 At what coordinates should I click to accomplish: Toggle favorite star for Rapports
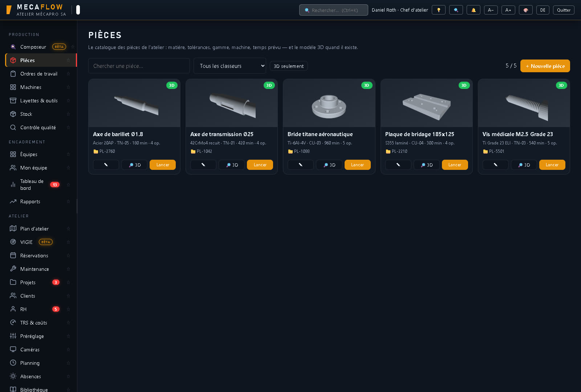[68, 201]
